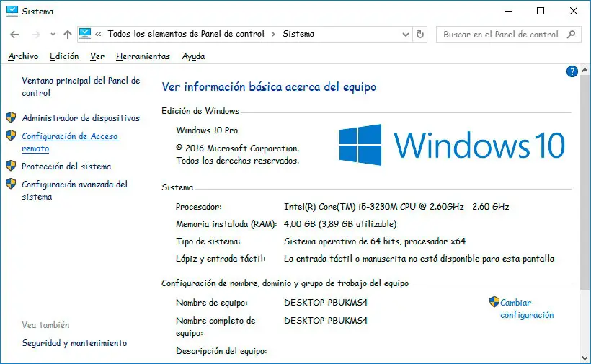Close the Sistema window
The width and height of the screenshot is (591, 364).
[x=573, y=11]
